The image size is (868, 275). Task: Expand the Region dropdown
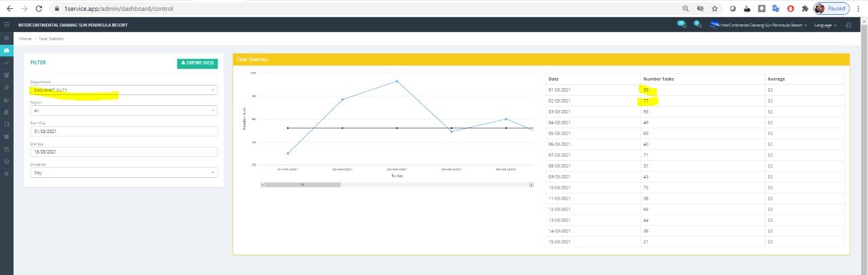pos(123,111)
